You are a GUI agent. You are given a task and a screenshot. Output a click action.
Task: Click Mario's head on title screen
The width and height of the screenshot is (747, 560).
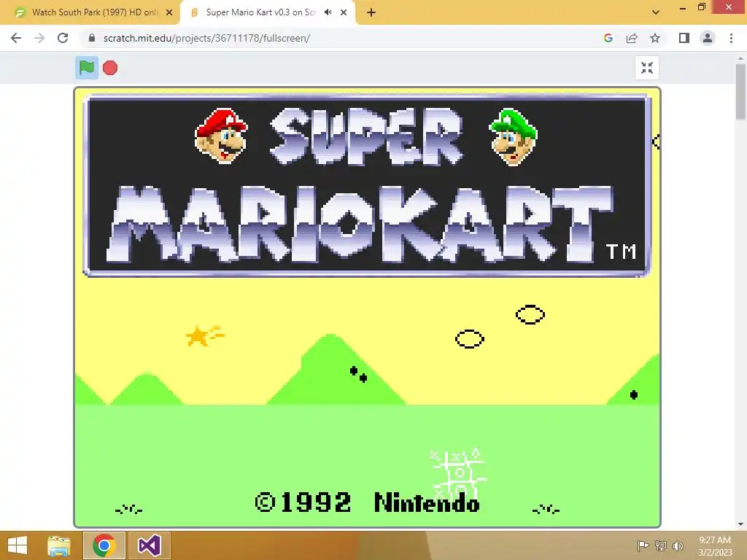tap(221, 136)
